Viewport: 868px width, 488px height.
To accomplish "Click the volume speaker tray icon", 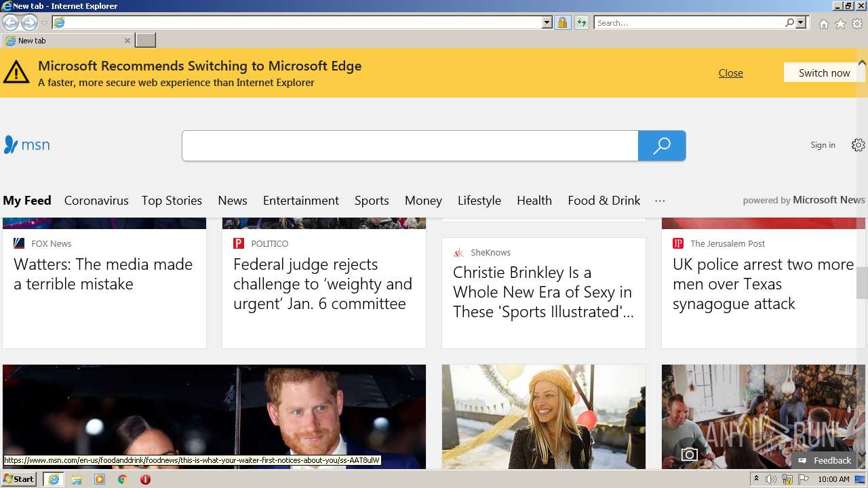I will click(771, 479).
